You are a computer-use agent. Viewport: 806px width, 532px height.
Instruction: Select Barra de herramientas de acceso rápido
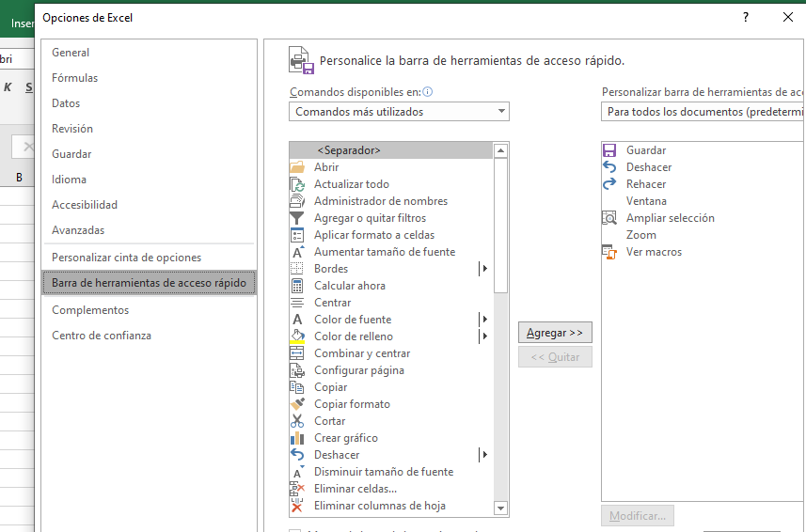[150, 282]
